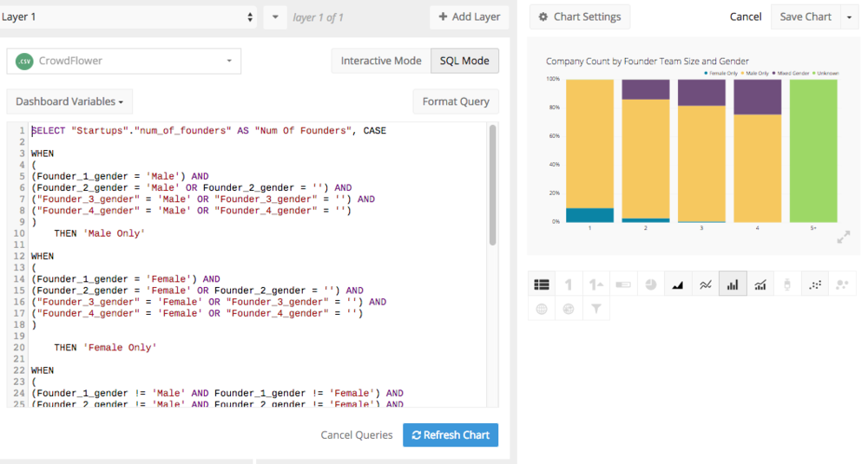The image size is (868, 464).
Task: Open the CrowdFlower data source dropdown
Action: pos(124,61)
